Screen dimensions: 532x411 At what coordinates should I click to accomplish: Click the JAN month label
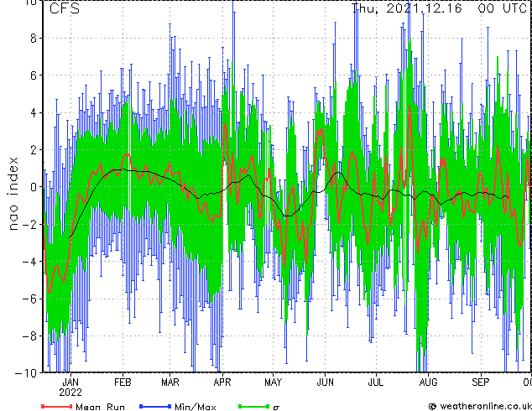[70, 382]
